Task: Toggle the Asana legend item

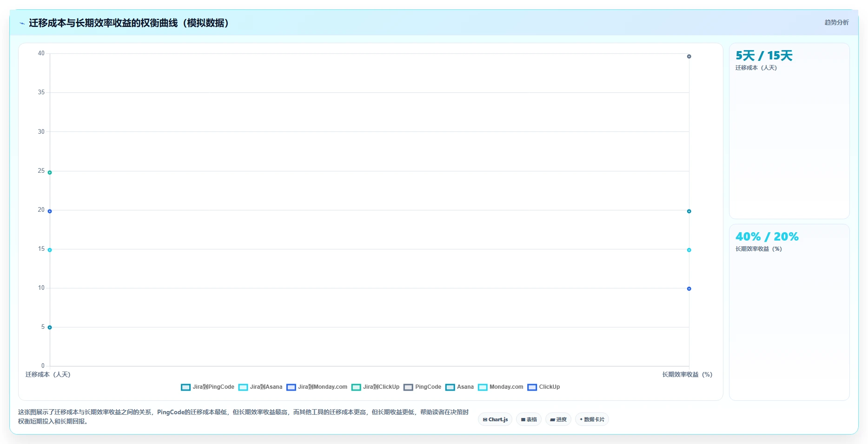Action: click(x=459, y=387)
